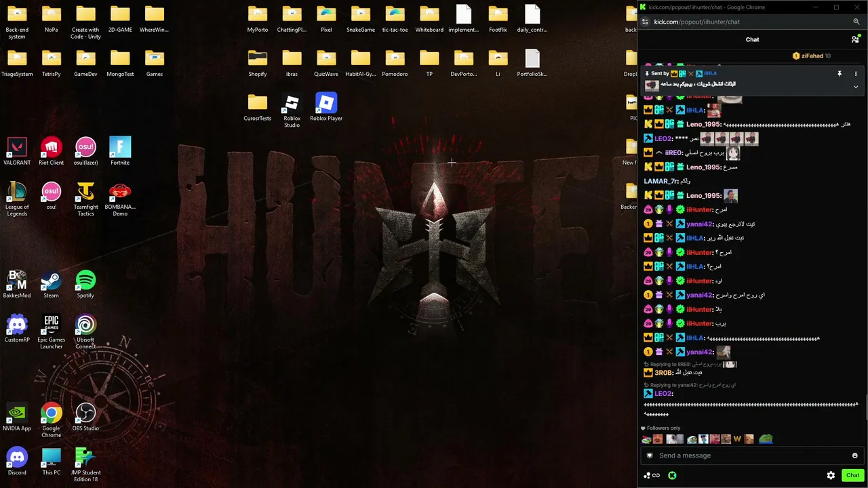This screenshot has height=488, width=868.
Task: Insert the green Pepe frog emote
Action: point(766,439)
